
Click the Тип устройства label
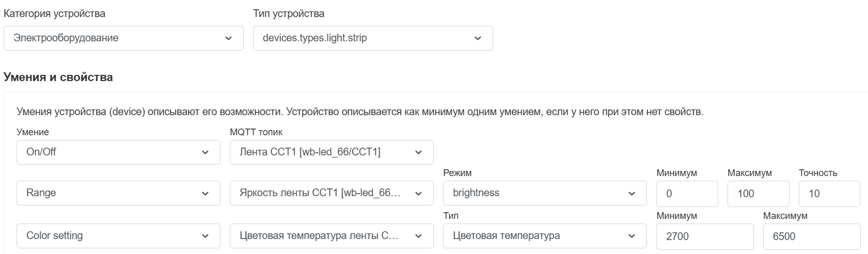pyautogui.click(x=289, y=13)
